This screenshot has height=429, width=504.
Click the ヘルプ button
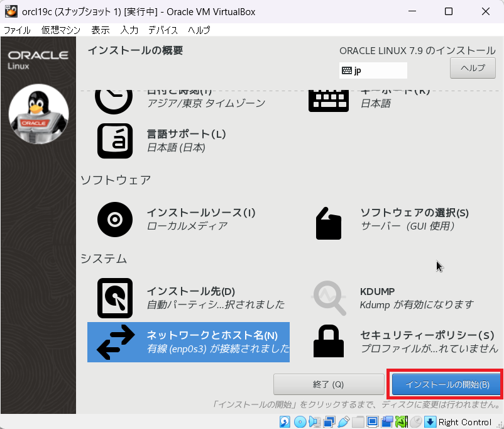click(x=473, y=68)
